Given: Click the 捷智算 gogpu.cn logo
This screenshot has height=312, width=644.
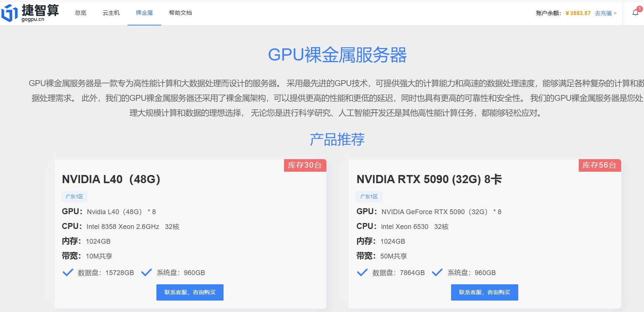Looking at the screenshot, I should point(30,13).
